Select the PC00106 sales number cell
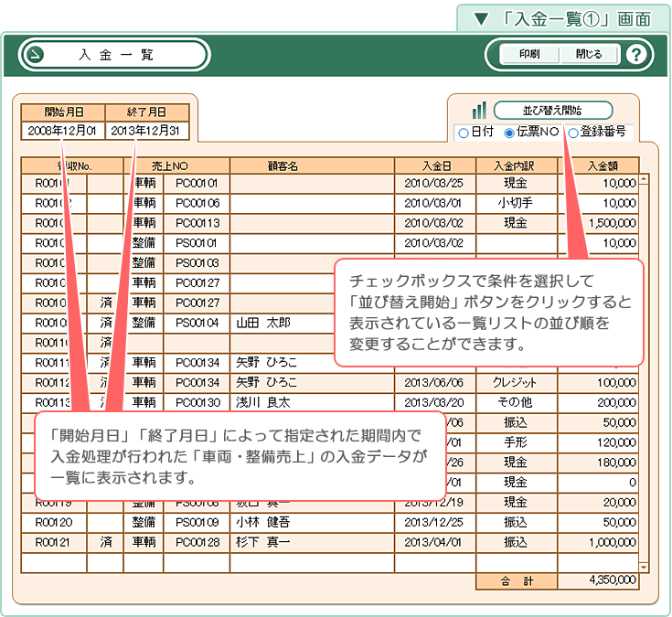Image resolution: width=672 pixels, height=617 pixels. pyautogui.click(x=197, y=203)
